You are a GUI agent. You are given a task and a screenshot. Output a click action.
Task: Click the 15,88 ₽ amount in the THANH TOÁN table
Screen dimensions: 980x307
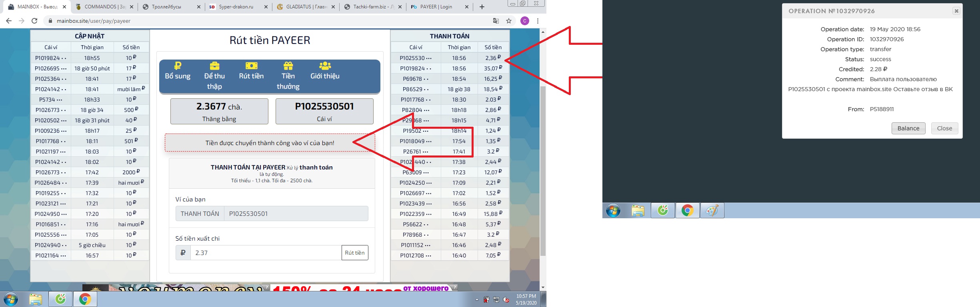click(x=493, y=214)
